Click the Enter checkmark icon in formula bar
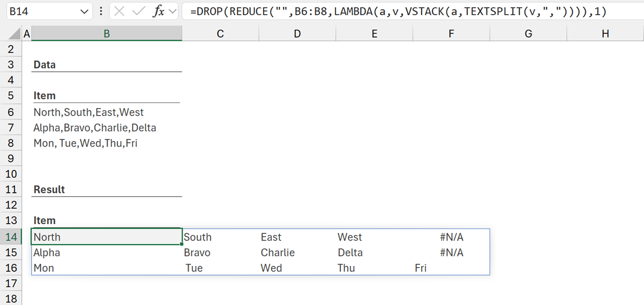The width and height of the screenshot is (644, 305). click(x=139, y=11)
